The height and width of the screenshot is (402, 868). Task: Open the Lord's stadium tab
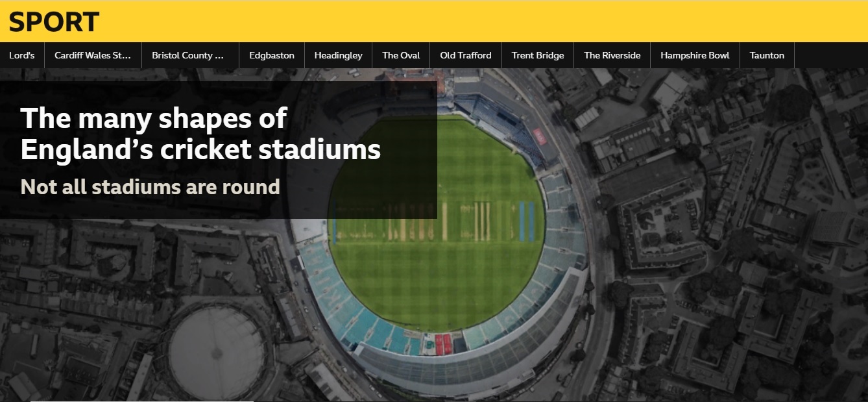pyautogui.click(x=22, y=55)
